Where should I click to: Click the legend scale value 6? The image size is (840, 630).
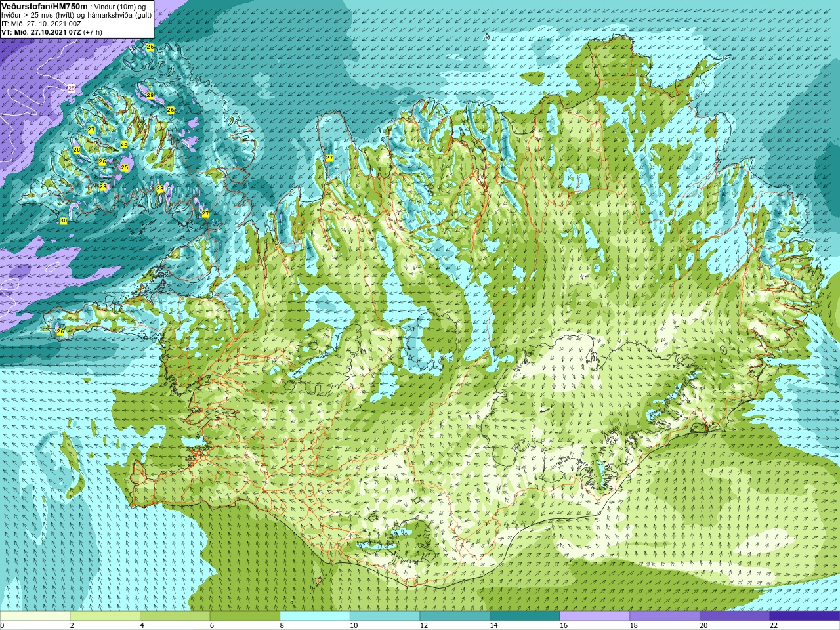212,625
